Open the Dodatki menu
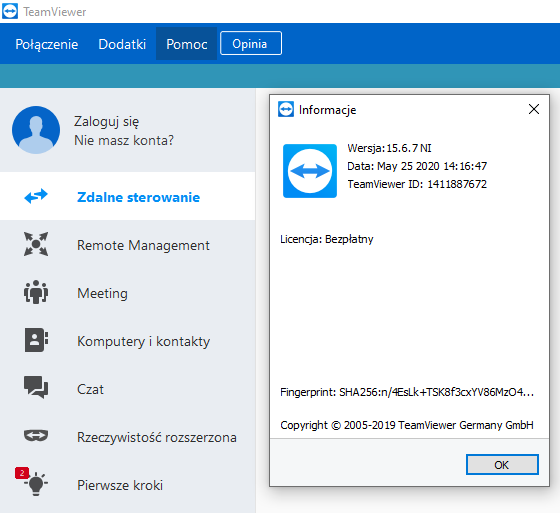560x513 pixels. pos(122,44)
